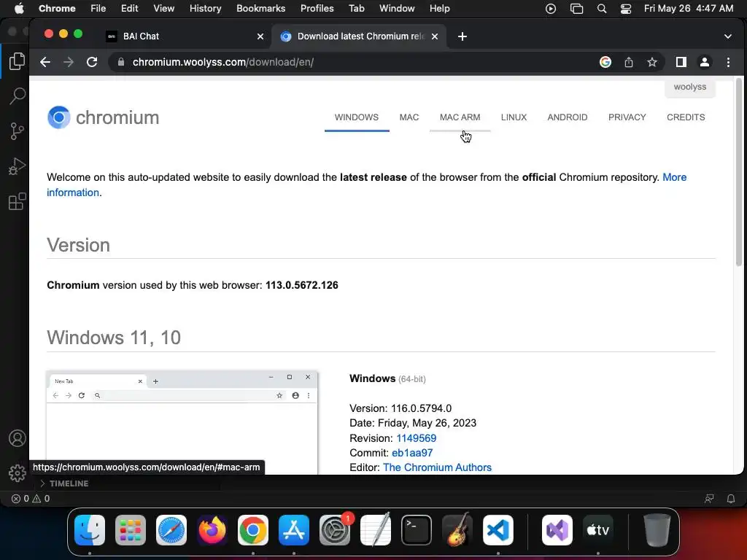Open Manage gear icon in VS Code
The width and height of the screenshot is (747, 560).
click(x=18, y=472)
